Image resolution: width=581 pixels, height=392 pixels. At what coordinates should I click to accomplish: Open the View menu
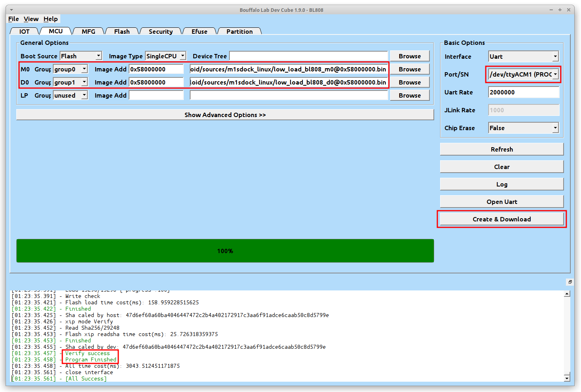pyautogui.click(x=31, y=19)
